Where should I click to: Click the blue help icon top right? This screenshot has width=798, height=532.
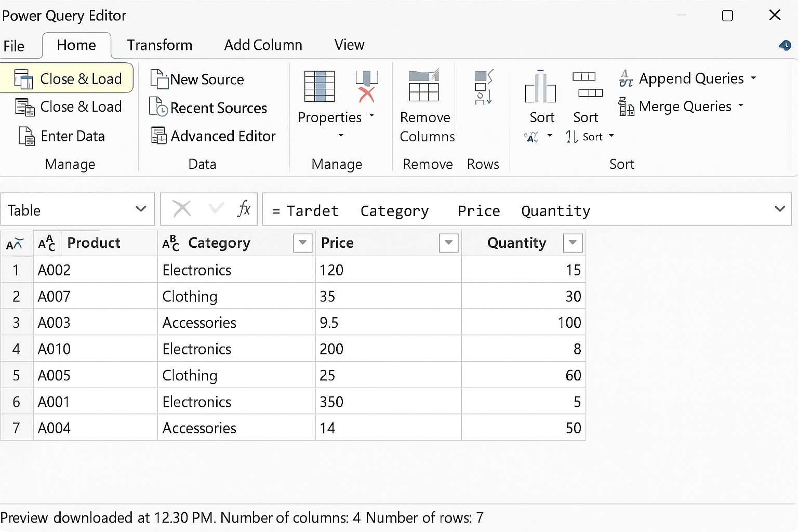[x=785, y=46]
